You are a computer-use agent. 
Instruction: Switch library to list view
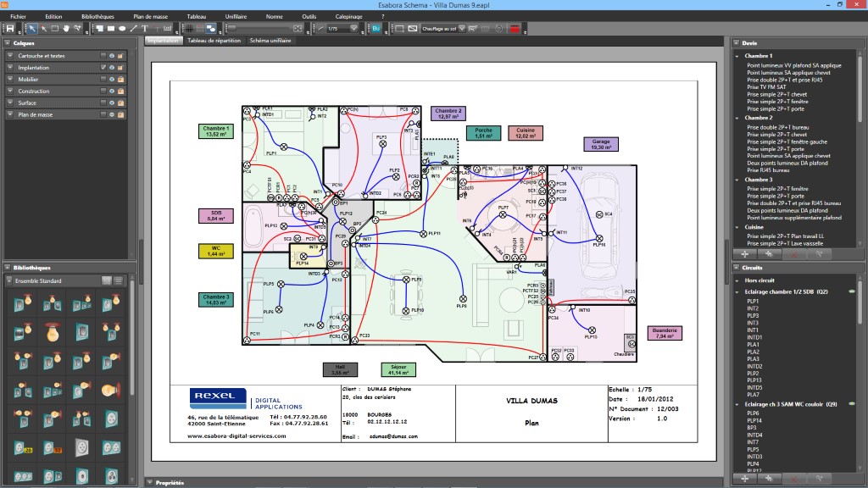click(118, 280)
